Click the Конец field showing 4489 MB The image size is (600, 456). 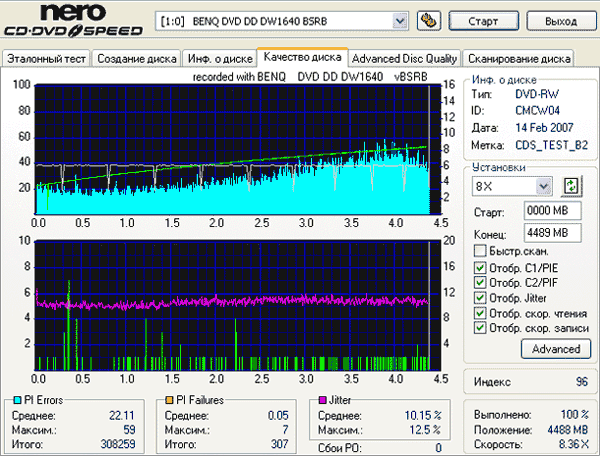click(547, 232)
